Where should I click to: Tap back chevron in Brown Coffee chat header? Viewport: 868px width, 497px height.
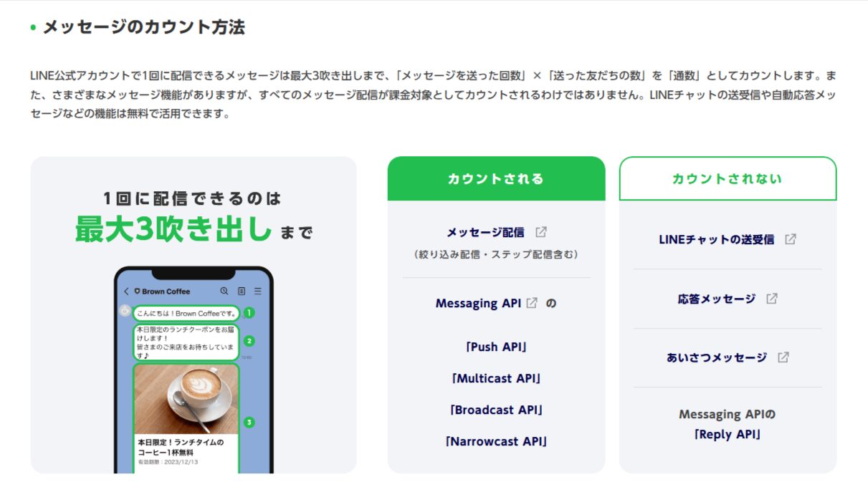point(127,291)
